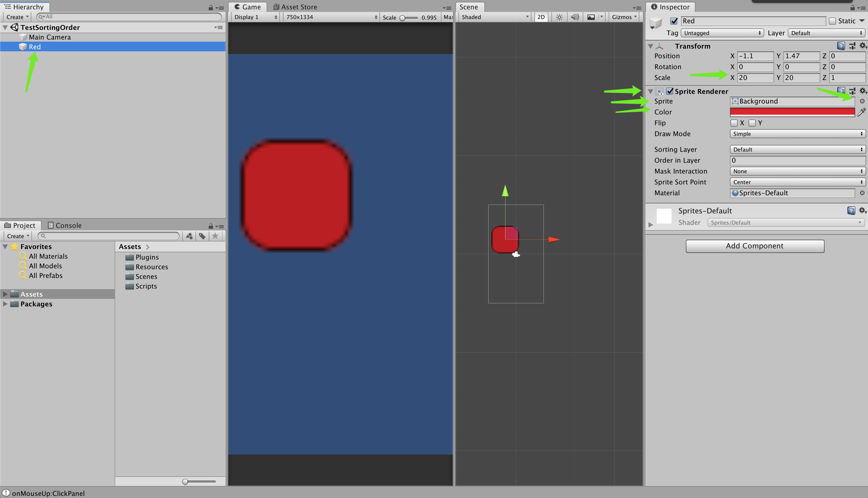
Task: Lock the Inspector panel
Action: tap(852, 8)
